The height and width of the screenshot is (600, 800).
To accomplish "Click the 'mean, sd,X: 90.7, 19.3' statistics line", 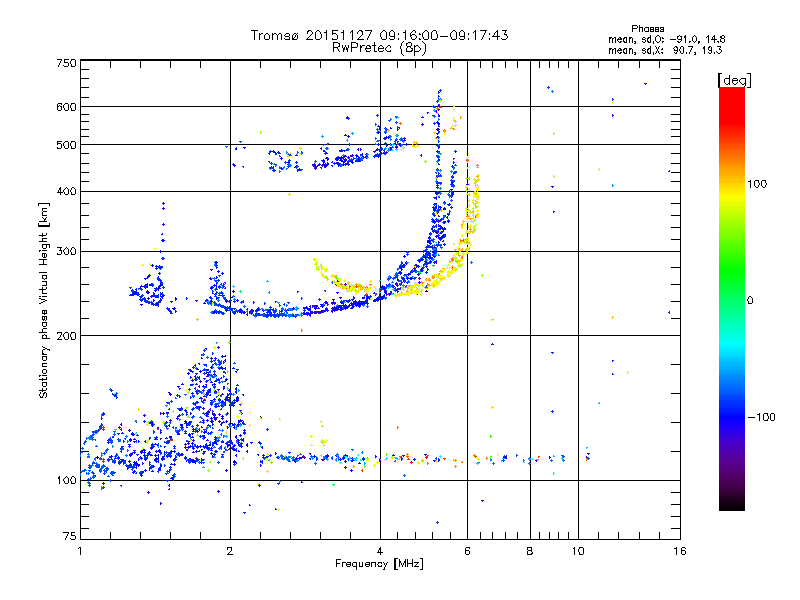I will point(665,50).
